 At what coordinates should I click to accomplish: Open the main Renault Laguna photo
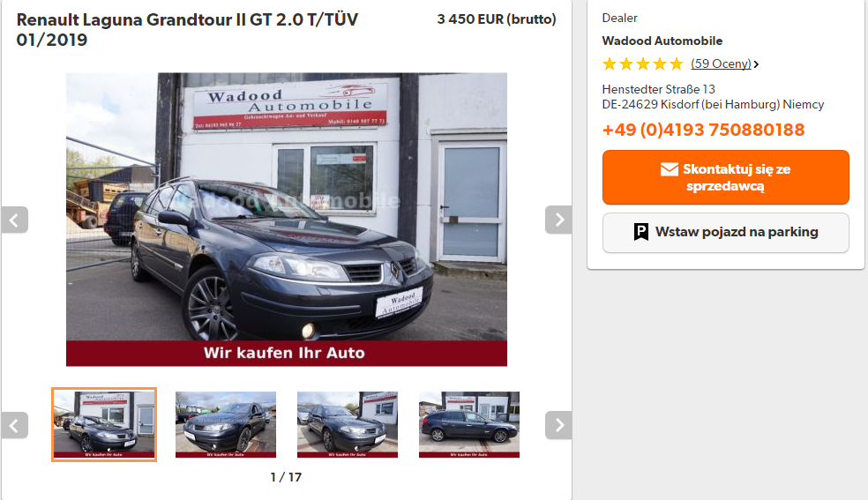tap(287, 220)
